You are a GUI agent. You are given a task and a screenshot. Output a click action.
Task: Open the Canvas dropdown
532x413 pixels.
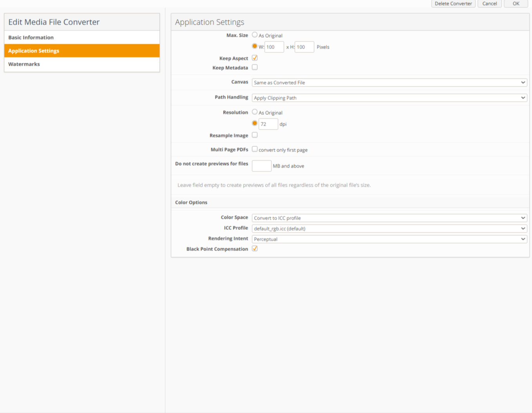click(389, 83)
